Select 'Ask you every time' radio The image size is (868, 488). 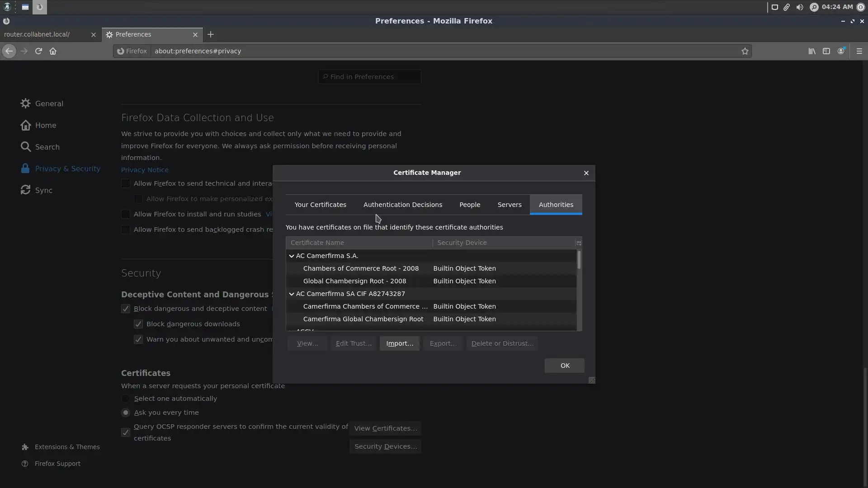tap(126, 413)
